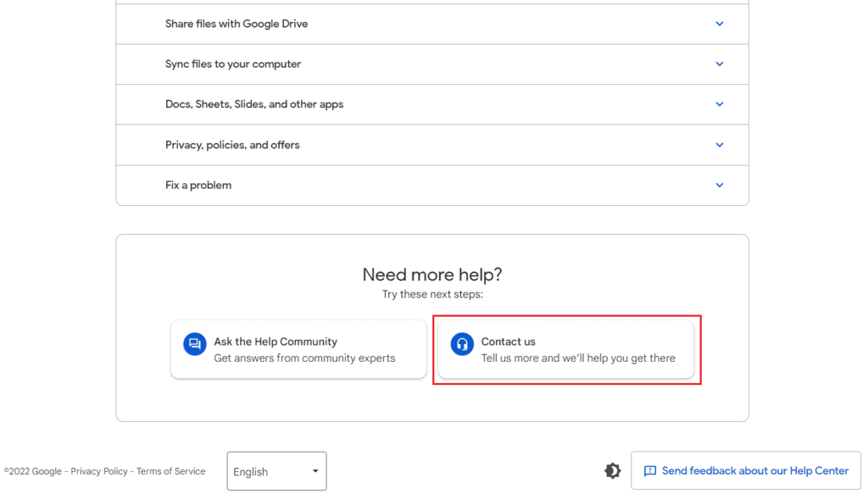Open the English language dropdown
868x500 pixels.
(x=275, y=471)
